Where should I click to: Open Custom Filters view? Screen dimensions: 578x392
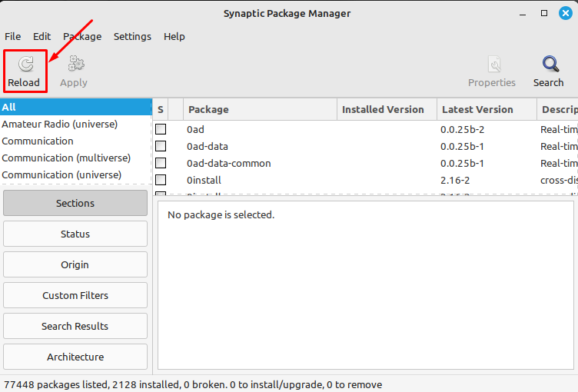75,295
